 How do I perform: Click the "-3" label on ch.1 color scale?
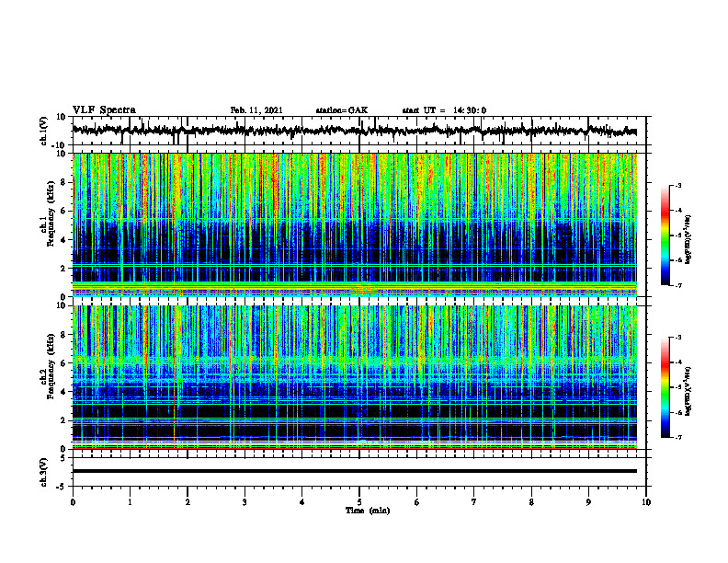coord(678,185)
